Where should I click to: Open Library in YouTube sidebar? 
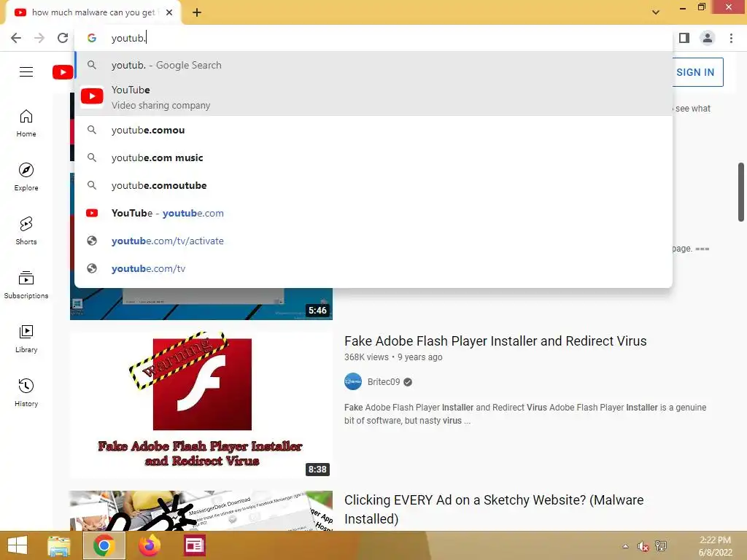point(26,338)
